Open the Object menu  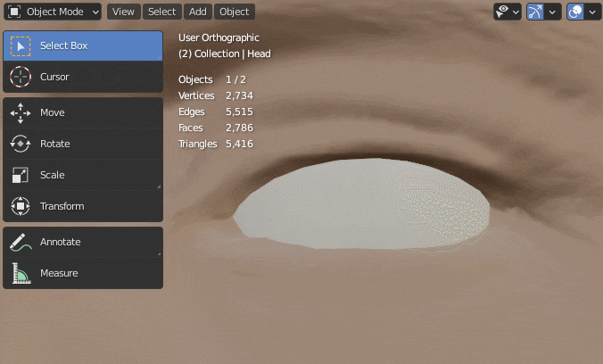pyautogui.click(x=235, y=12)
